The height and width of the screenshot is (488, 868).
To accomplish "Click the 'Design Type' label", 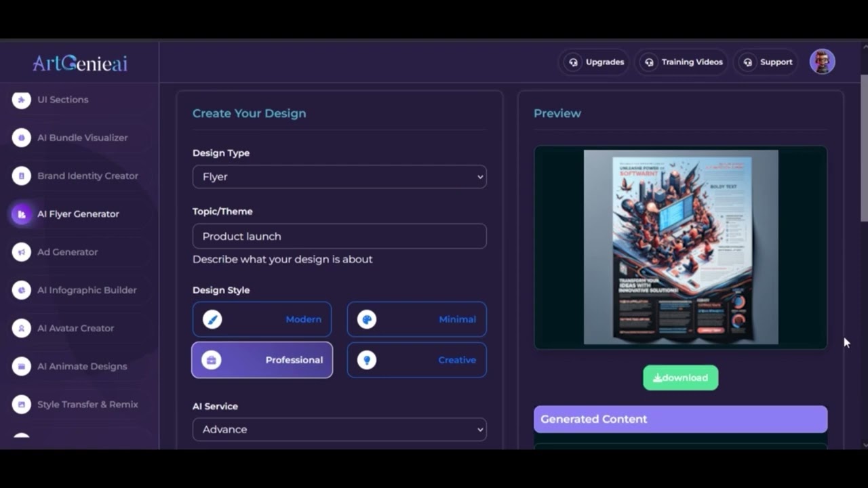I will (221, 153).
